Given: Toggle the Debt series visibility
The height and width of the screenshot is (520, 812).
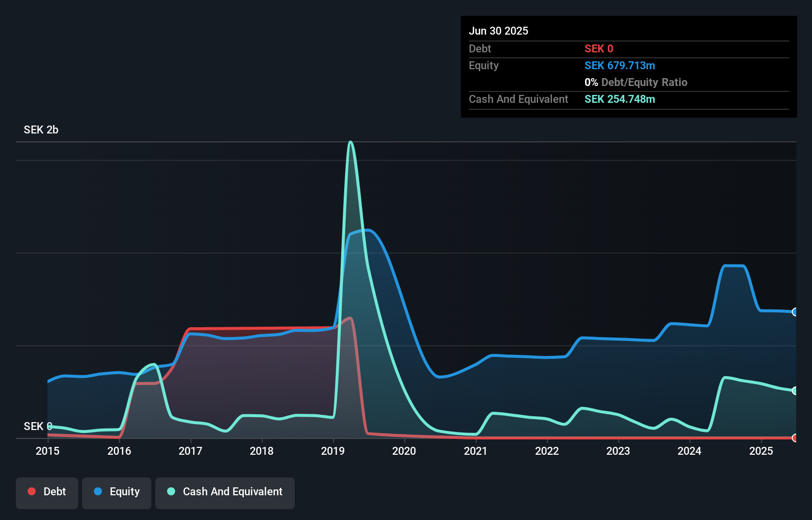Looking at the screenshot, I should point(46,491).
